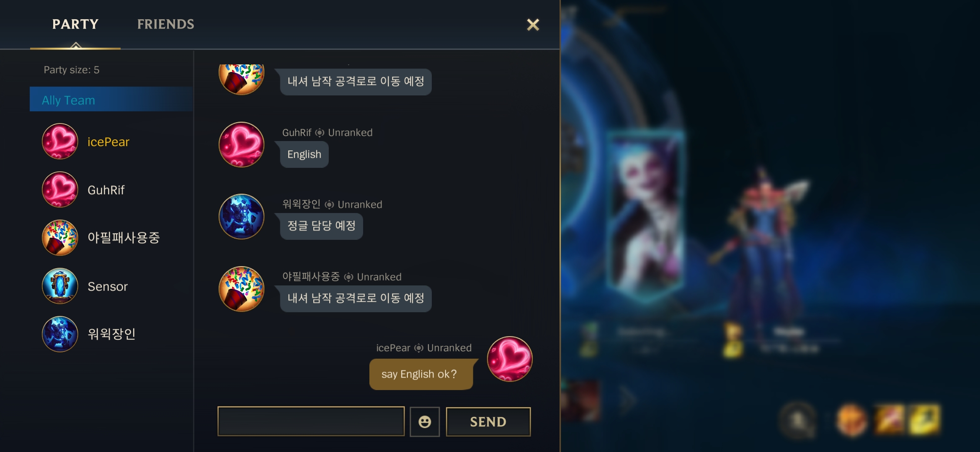The image size is (980, 452).
Task: Click the 'English' chat bubble
Action: (x=304, y=154)
